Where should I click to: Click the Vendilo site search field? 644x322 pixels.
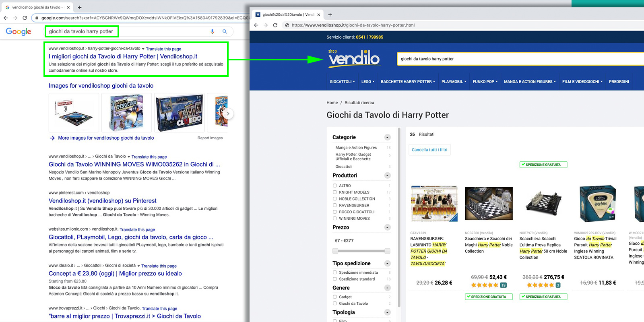coord(519,59)
